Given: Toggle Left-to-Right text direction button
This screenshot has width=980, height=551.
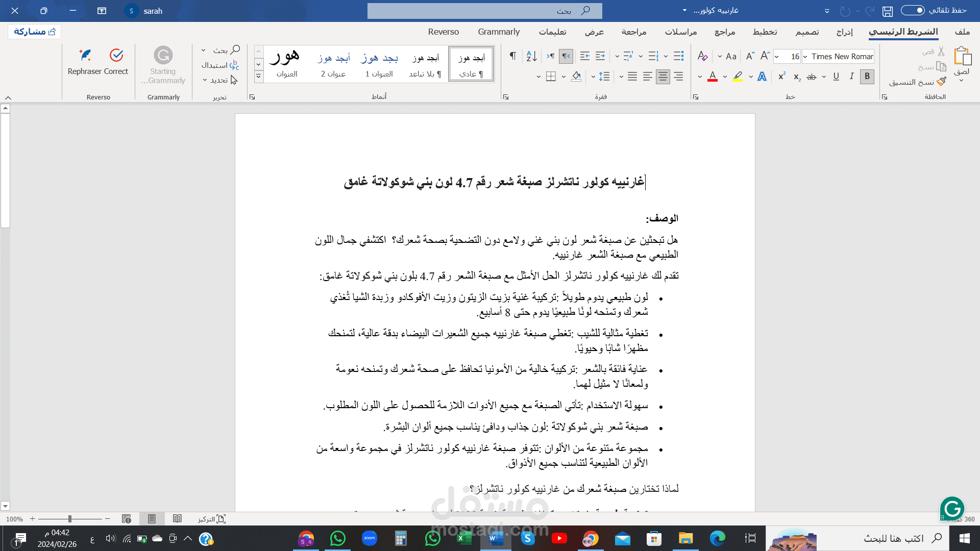Looking at the screenshot, I should pyautogui.click(x=550, y=56).
